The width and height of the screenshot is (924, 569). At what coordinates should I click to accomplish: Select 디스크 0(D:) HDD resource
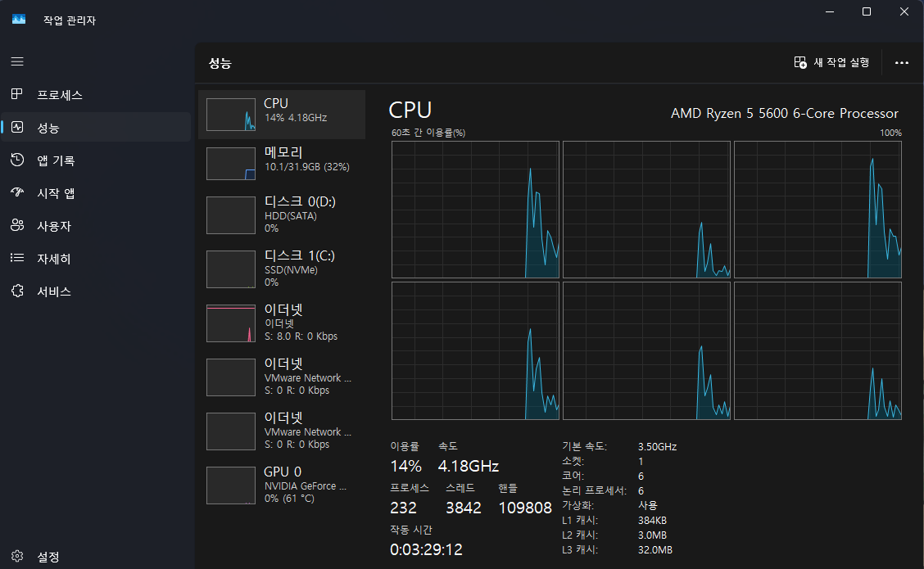tap(282, 215)
